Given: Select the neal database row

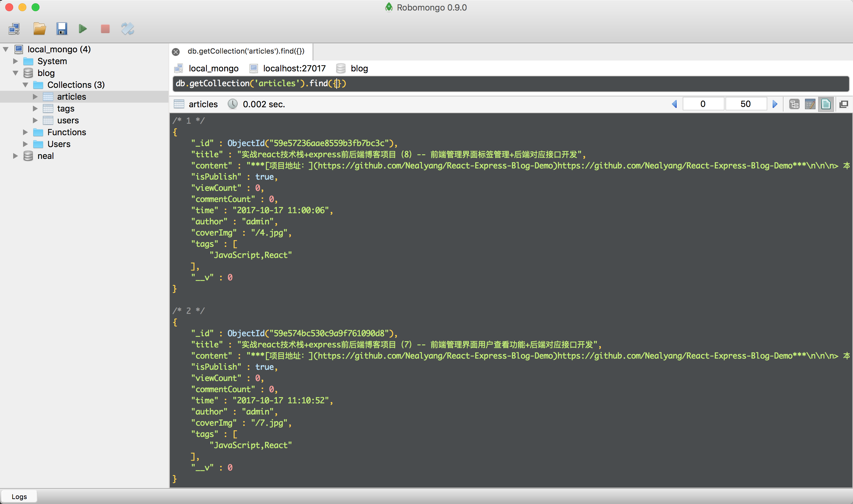Looking at the screenshot, I should (x=84, y=156).
